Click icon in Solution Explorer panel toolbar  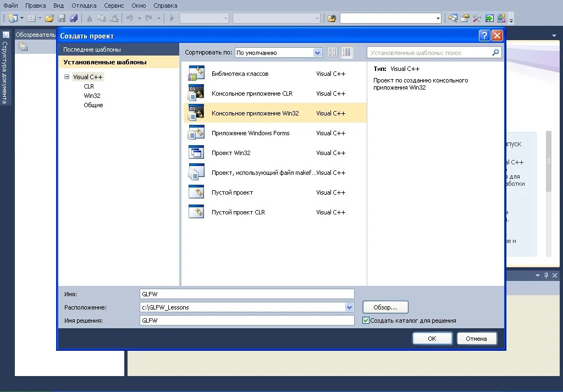[x=23, y=47]
